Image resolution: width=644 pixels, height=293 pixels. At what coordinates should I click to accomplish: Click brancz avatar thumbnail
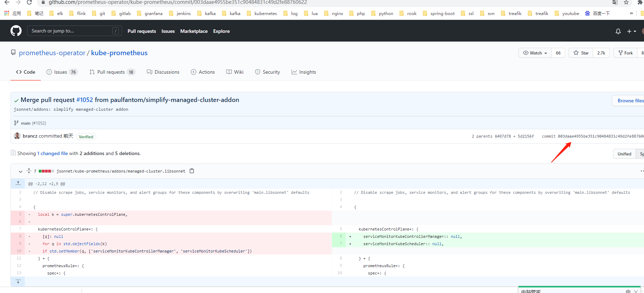(17, 136)
